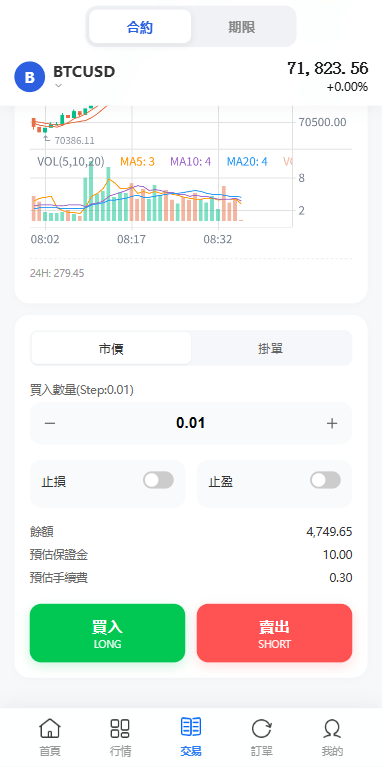The height and width of the screenshot is (767, 382).
Task: Click the VOL(5,10,20) indicator label
Action: (71, 161)
